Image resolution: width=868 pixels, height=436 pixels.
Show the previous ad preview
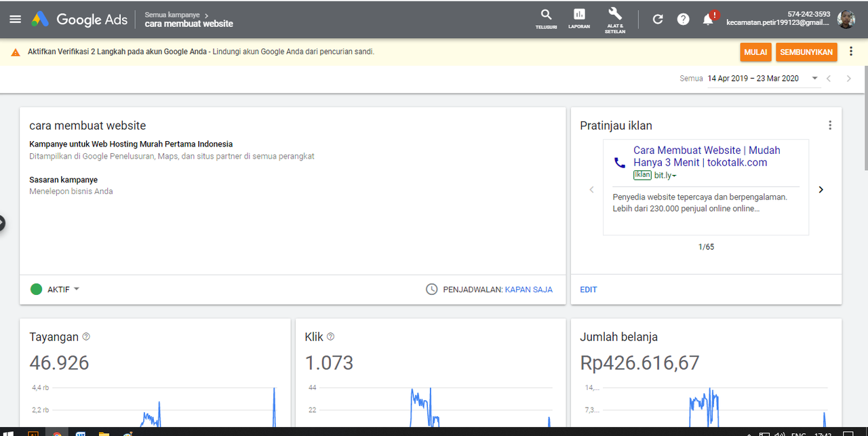591,190
